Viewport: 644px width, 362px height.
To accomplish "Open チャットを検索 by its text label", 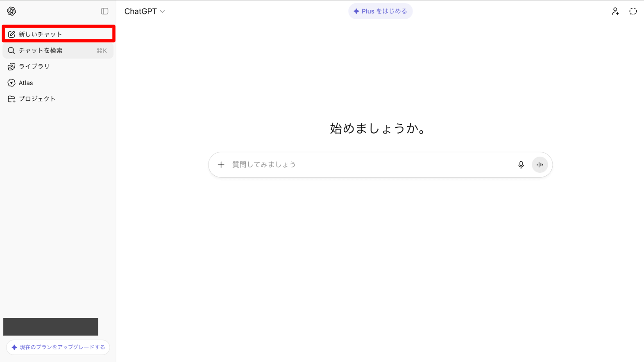I will click(41, 50).
